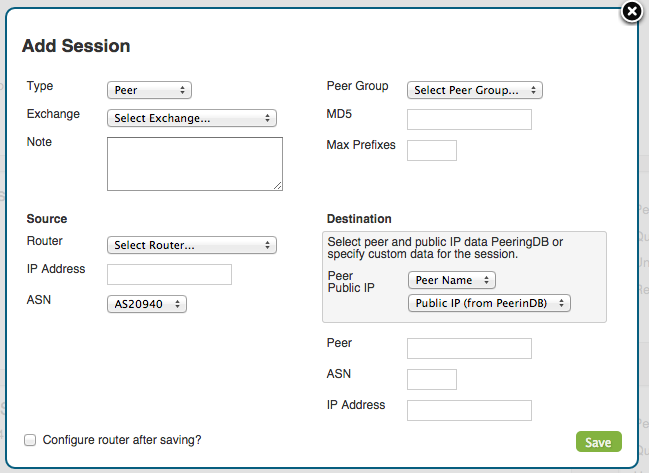The image size is (649, 473).
Task: Click the Save button
Action: tap(599, 442)
